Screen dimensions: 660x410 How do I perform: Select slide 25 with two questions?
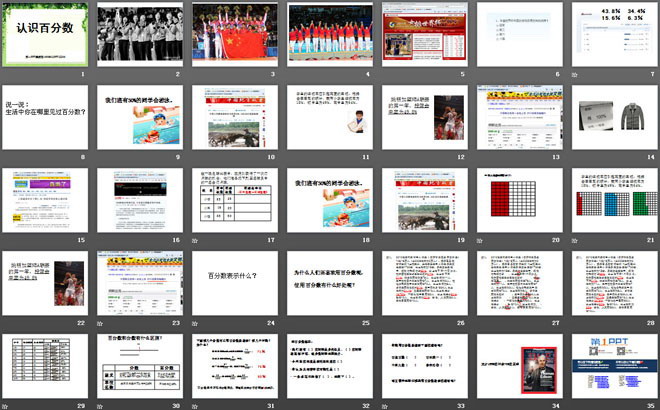point(330,283)
